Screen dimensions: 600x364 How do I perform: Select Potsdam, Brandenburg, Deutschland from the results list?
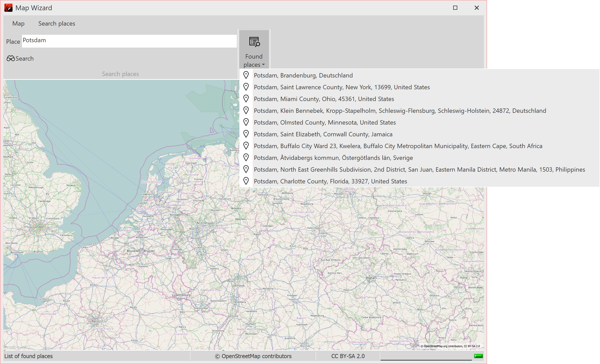pos(303,75)
